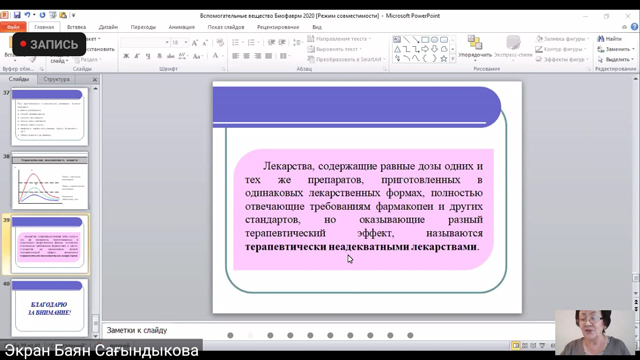The image size is (640, 360).
Task: Open the Change Case (Aa) dropdown
Action: (x=198, y=56)
